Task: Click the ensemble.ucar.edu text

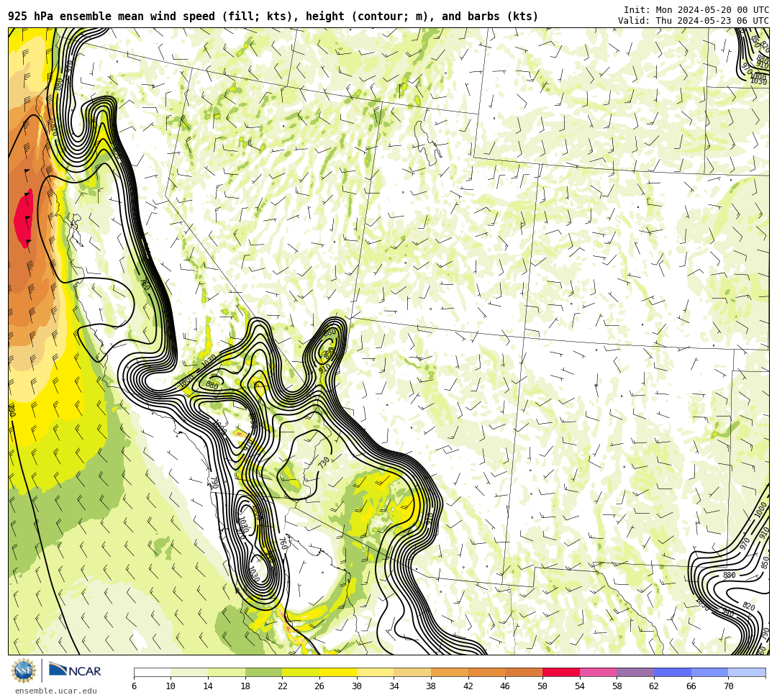Action: 56,691
